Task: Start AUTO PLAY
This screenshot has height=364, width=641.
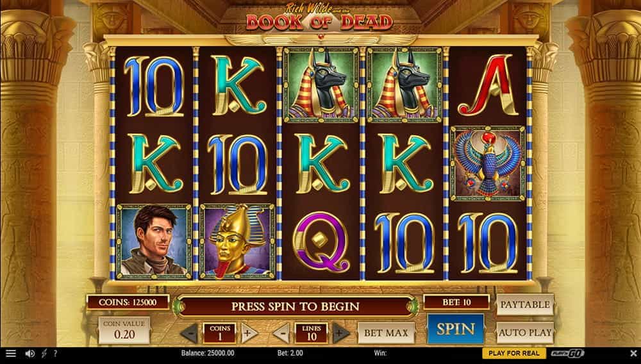Action: click(526, 333)
